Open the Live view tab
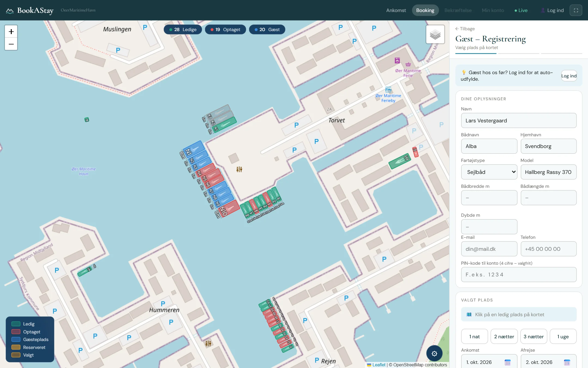Viewport: 588px width, 368px height. pos(521,10)
